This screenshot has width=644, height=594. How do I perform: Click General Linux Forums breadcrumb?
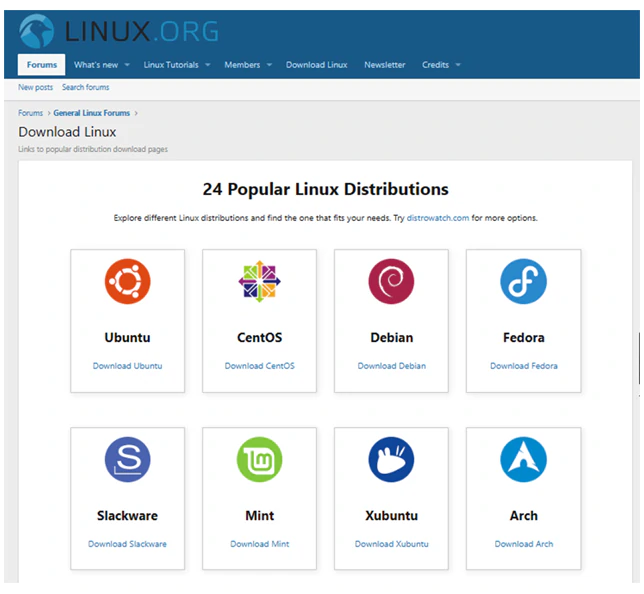coord(92,113)
